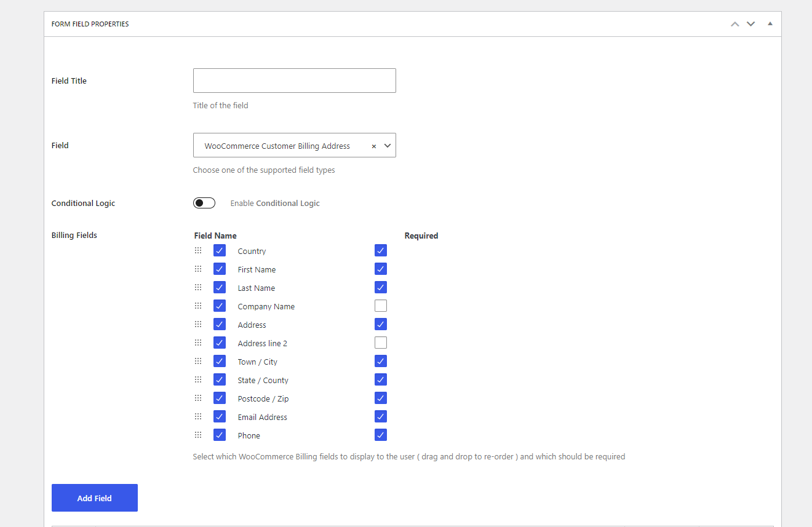The width and height of the screenshot is (812, 527).
Task: Click the 'Title of the field' hint
Action: (x=221, y=105)
